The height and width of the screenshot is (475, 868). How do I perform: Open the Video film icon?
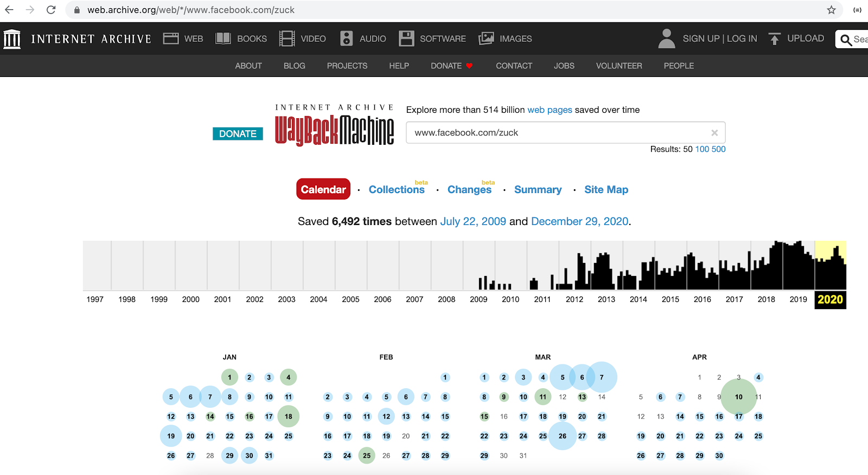tap(287, 38)
